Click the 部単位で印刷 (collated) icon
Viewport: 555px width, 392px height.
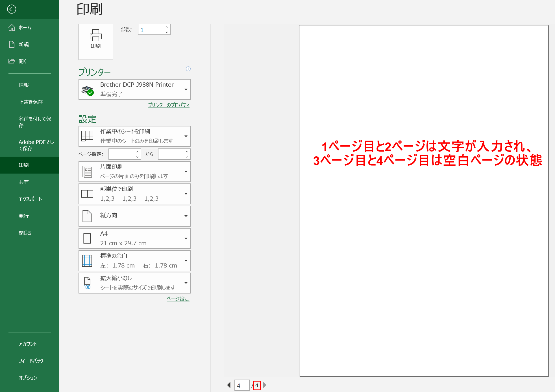click(x=87, y=193)
